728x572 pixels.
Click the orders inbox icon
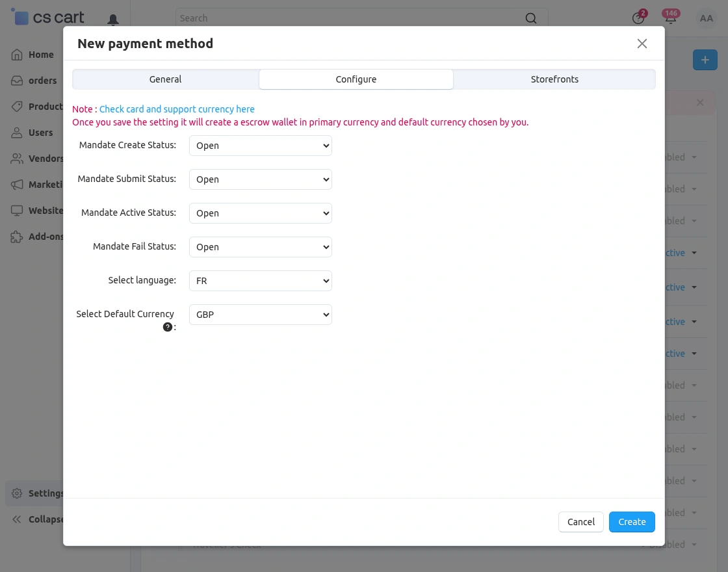click(x=17, y=81)
